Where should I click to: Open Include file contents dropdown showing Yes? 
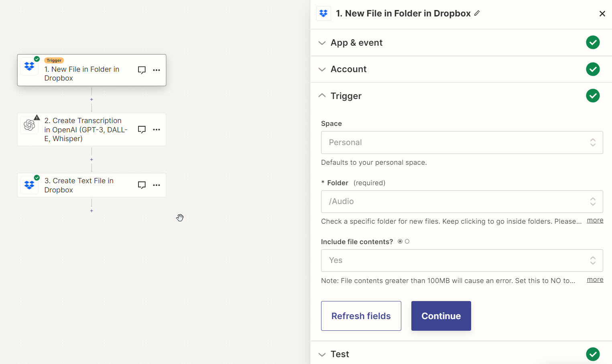pyautogui.click(x=462, y=261)
